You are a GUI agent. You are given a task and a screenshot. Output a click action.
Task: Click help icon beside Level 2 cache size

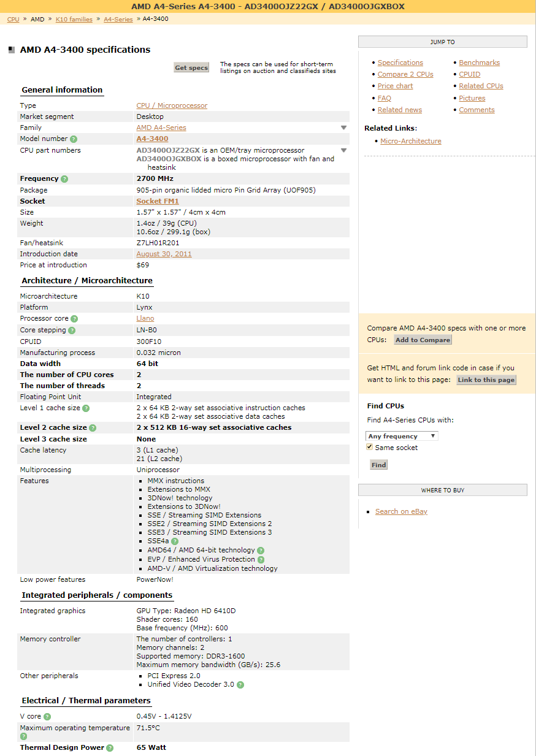coord(93,428)
